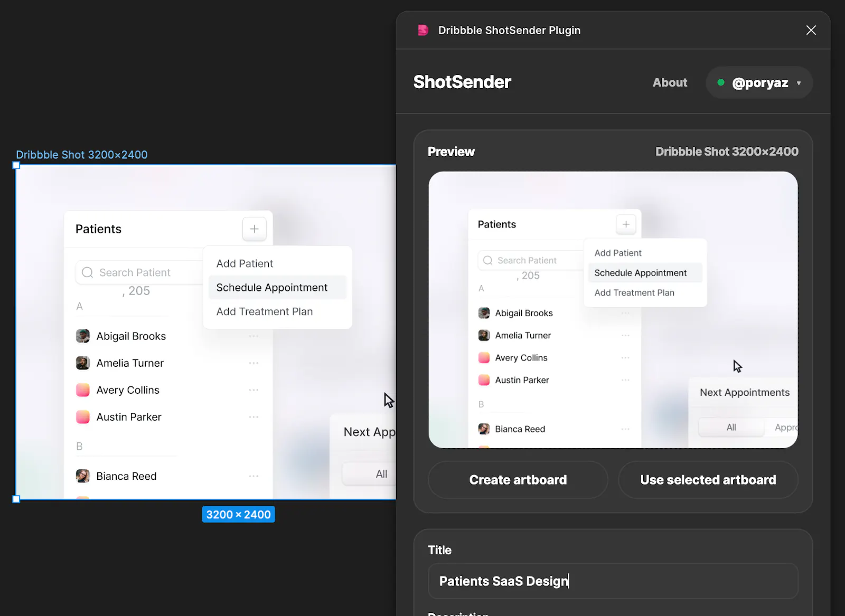Click the plus button in preview Patients card

[626, 224]
